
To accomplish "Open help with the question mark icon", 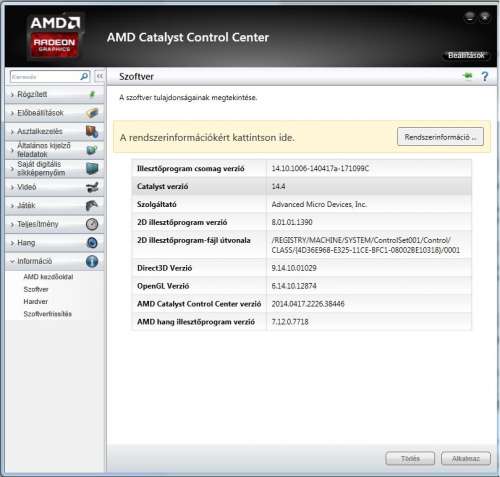I will (x=485, y=77).
